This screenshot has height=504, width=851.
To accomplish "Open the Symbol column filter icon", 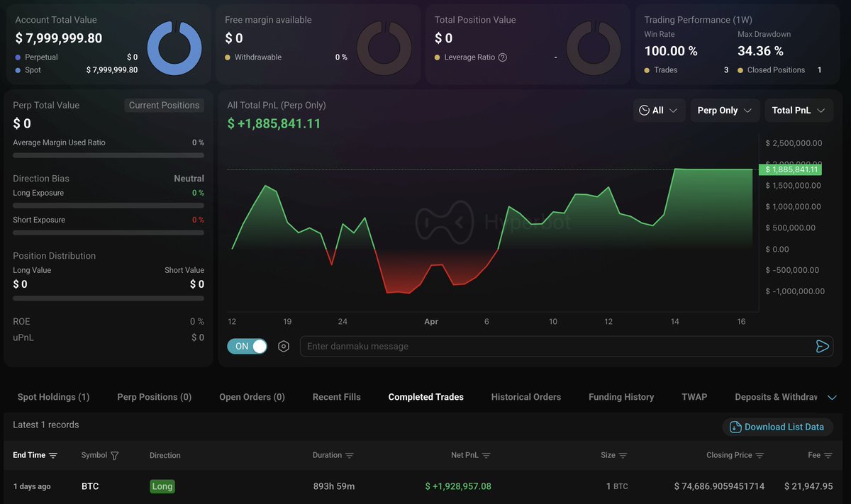I will coord(115,456).
